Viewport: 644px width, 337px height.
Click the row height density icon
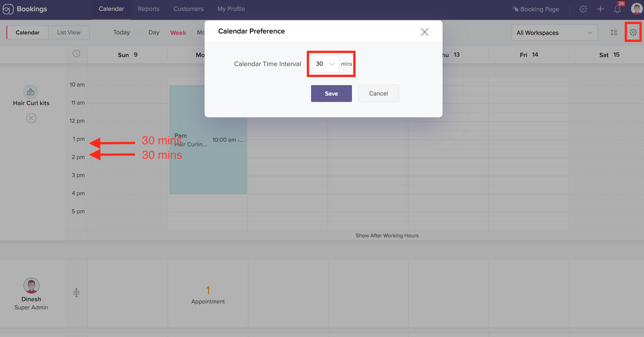click(x=614, y=32)
